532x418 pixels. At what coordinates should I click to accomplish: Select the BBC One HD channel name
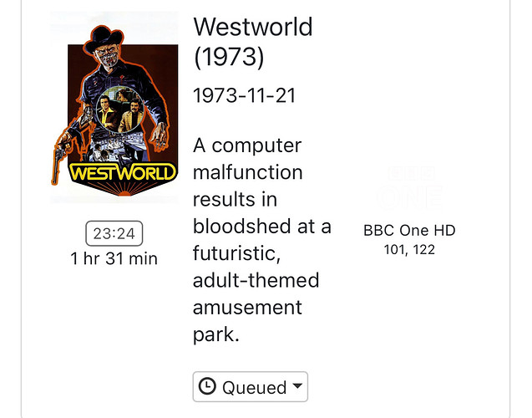coord(409,231)
